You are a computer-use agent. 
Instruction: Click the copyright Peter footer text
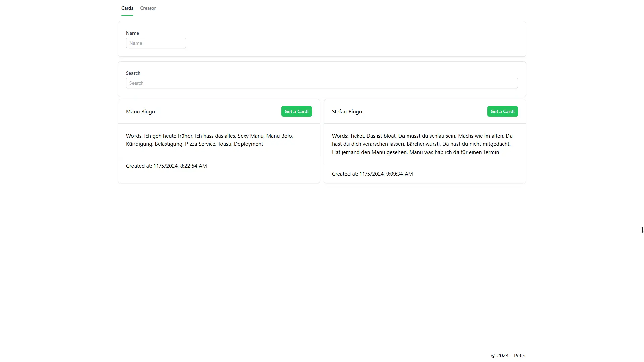pos(508,356)
